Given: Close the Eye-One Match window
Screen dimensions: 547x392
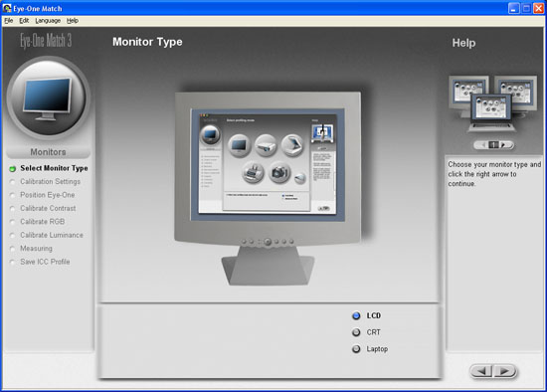Looking at the screenshot, I should click(x=539, y=8).
